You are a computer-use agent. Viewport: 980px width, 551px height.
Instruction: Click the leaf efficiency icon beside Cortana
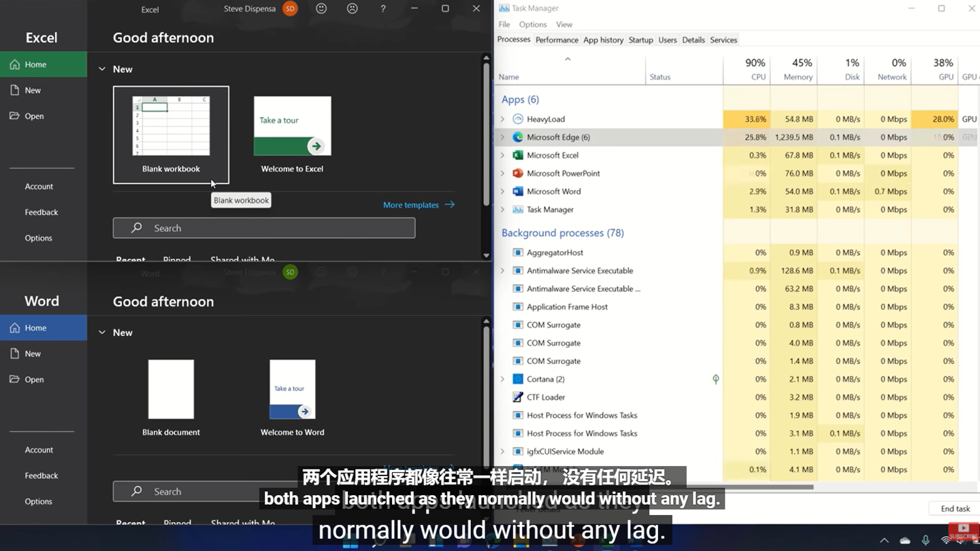click(x=715, y=379)
